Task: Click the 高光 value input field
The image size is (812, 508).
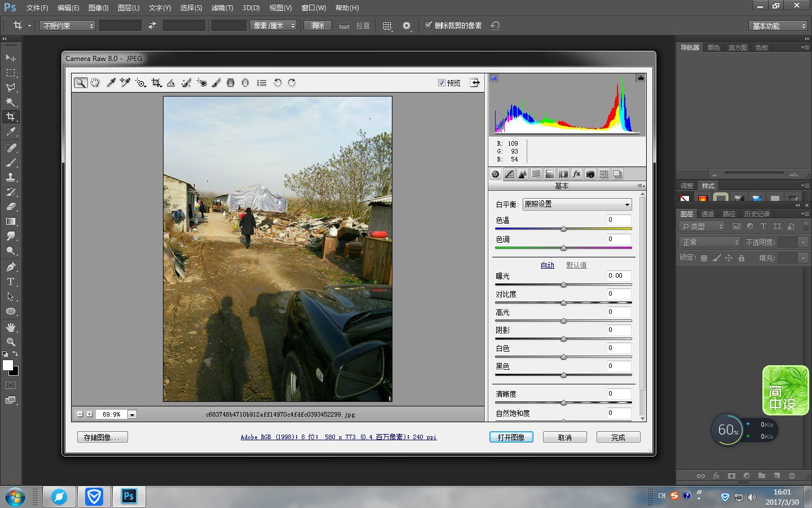Action: [619, 312]
